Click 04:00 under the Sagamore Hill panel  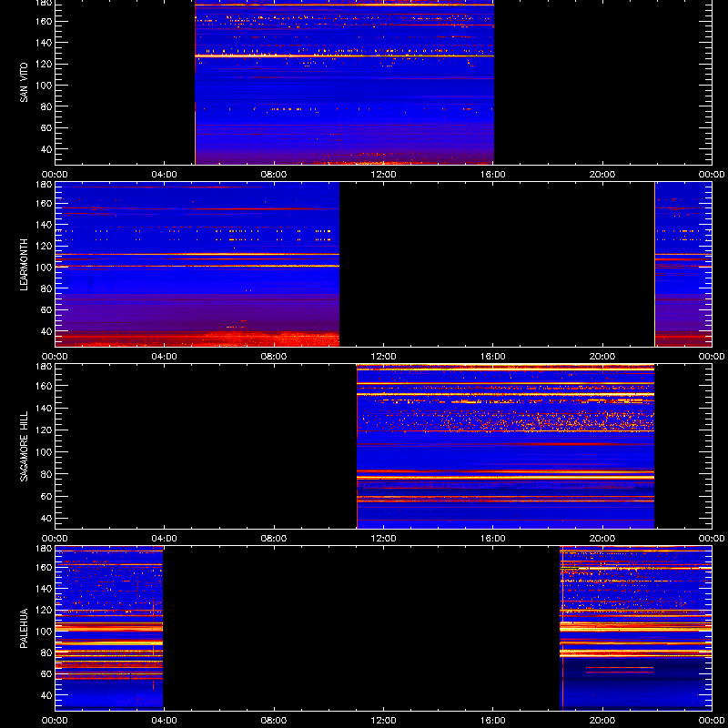[165, 539]
